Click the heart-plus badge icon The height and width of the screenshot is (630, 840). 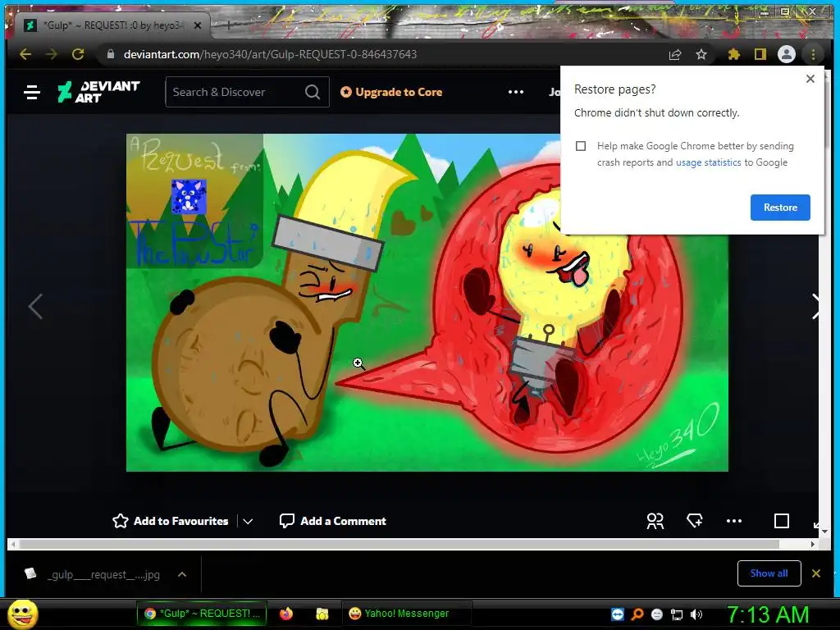pos(695,520)
